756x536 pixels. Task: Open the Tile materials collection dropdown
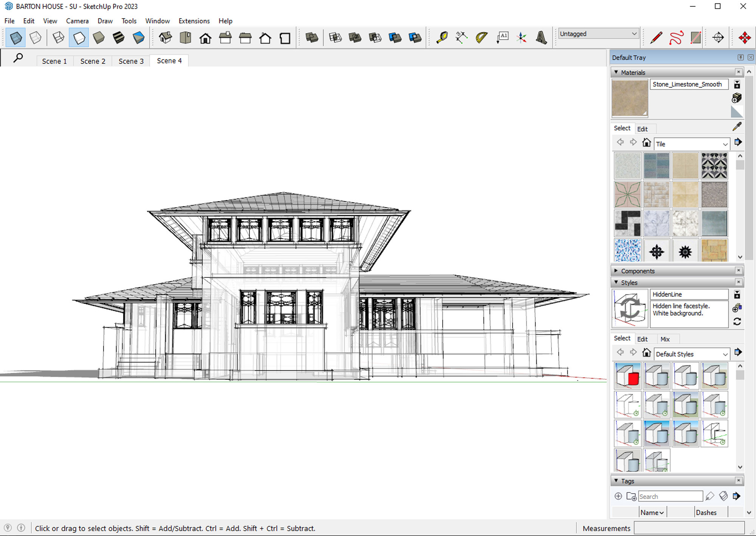pyautogui.click(x=692, y=144)
